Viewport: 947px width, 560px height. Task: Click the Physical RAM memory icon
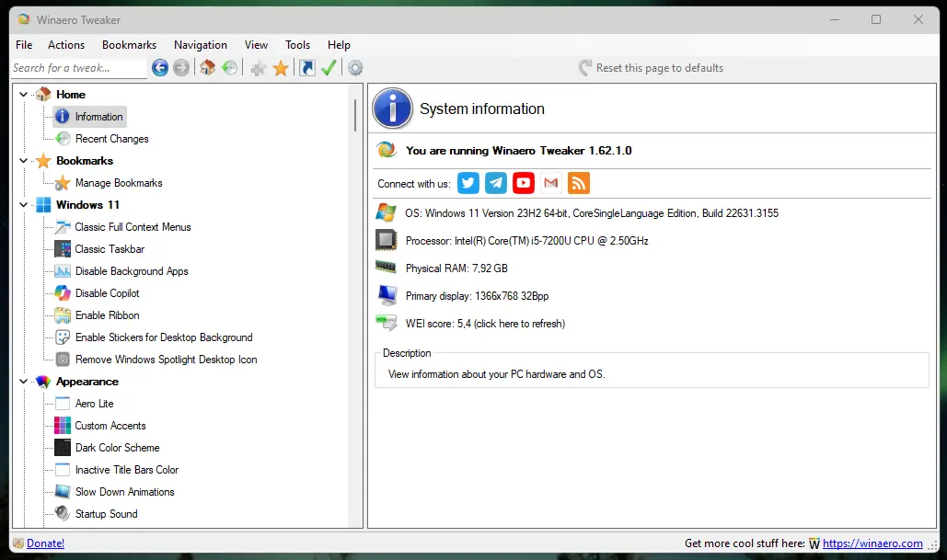[386, 267]
